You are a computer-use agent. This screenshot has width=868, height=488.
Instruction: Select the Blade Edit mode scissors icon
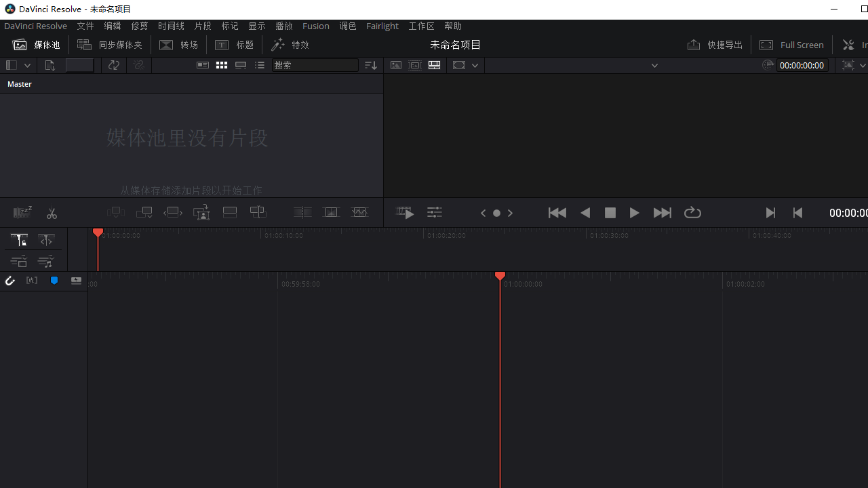coord(52,213)
